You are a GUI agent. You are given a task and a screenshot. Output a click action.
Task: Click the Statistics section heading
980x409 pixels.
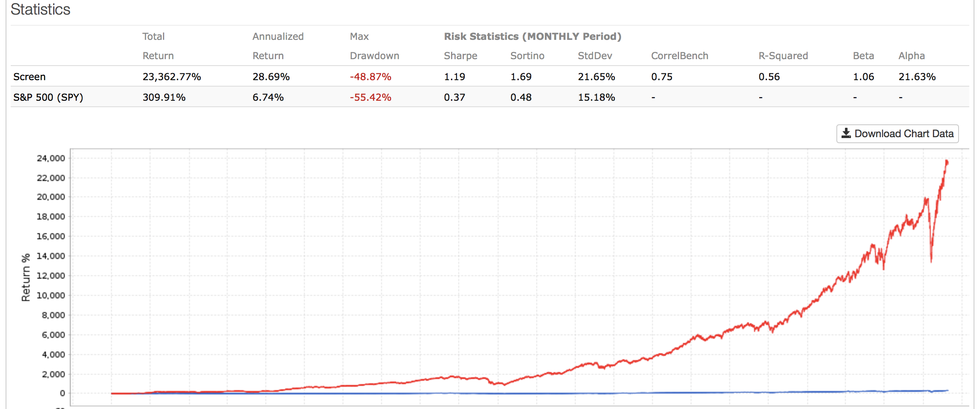[x=40, y=9]
